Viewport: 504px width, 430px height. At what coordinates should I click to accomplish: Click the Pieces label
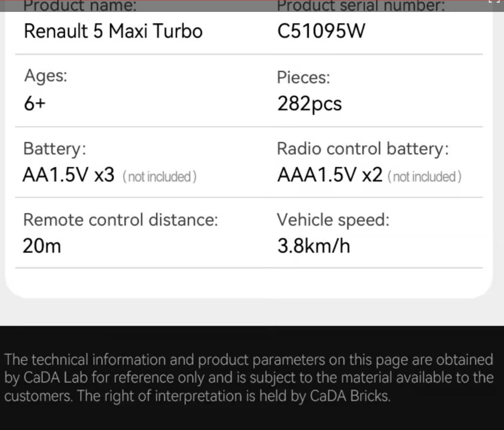pos(304,77)
